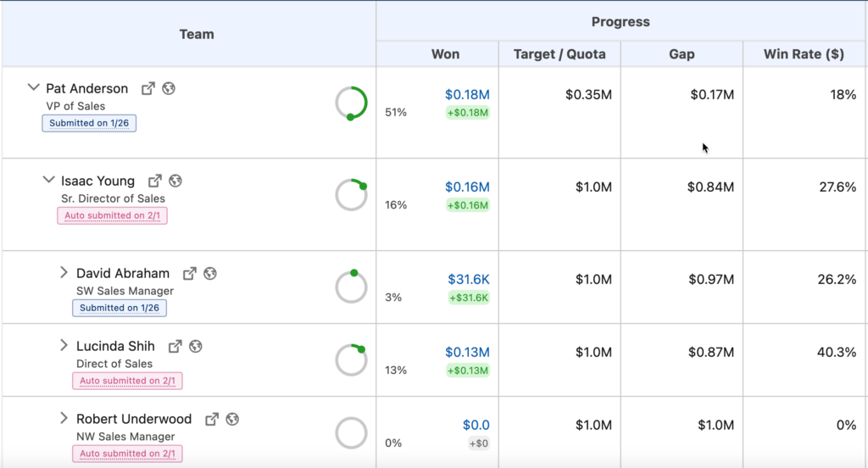Open Lucinda Shih's external link icon
Viewport: 868px width, 468px height.
pos(175,346)
